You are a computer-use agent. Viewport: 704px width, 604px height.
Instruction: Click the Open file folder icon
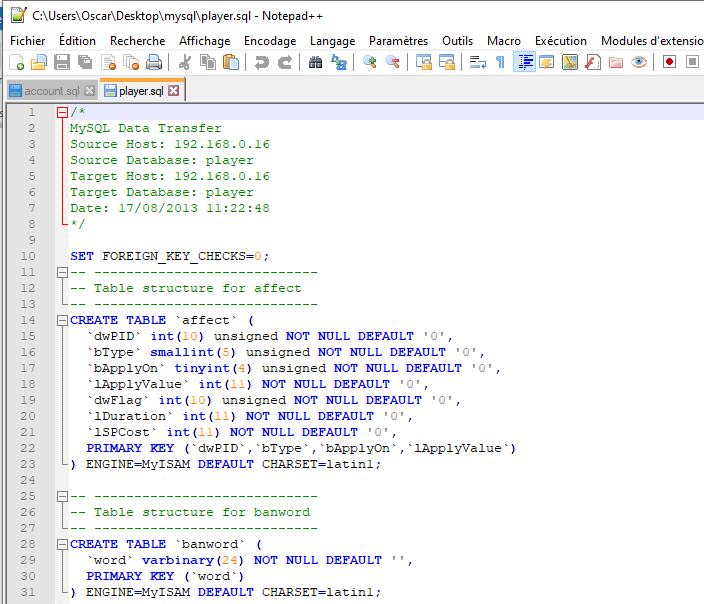coord(39,62)
